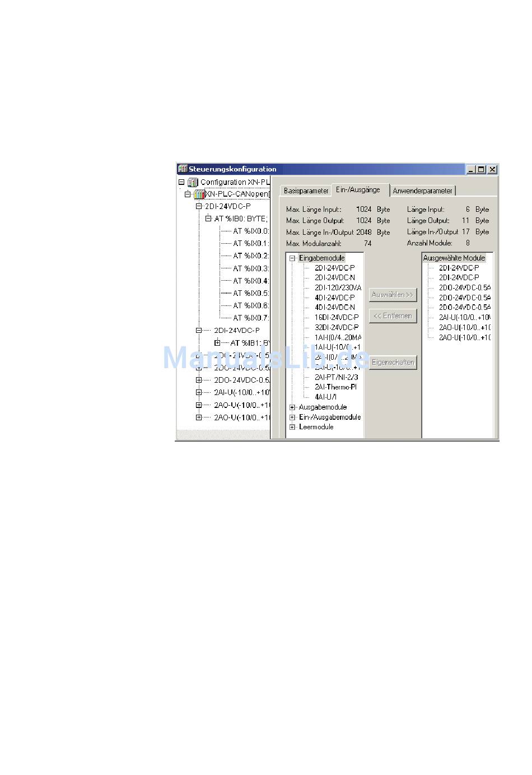This screenshot has height=775, width=532.
Task: Select 2AI-U(-10/0..+10 in the configuration tree
Action: pyautogui.click(x=242, y=392)
